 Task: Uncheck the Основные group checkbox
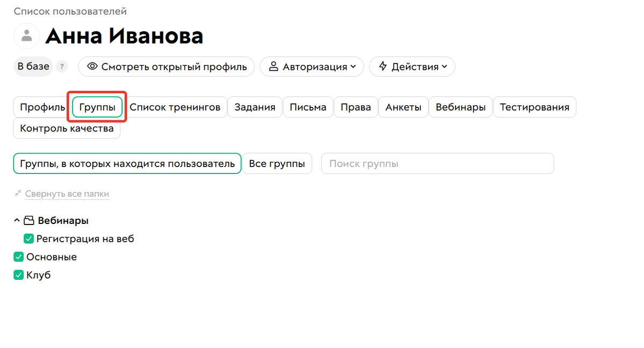pyautogui.click(x=18, y=257)
